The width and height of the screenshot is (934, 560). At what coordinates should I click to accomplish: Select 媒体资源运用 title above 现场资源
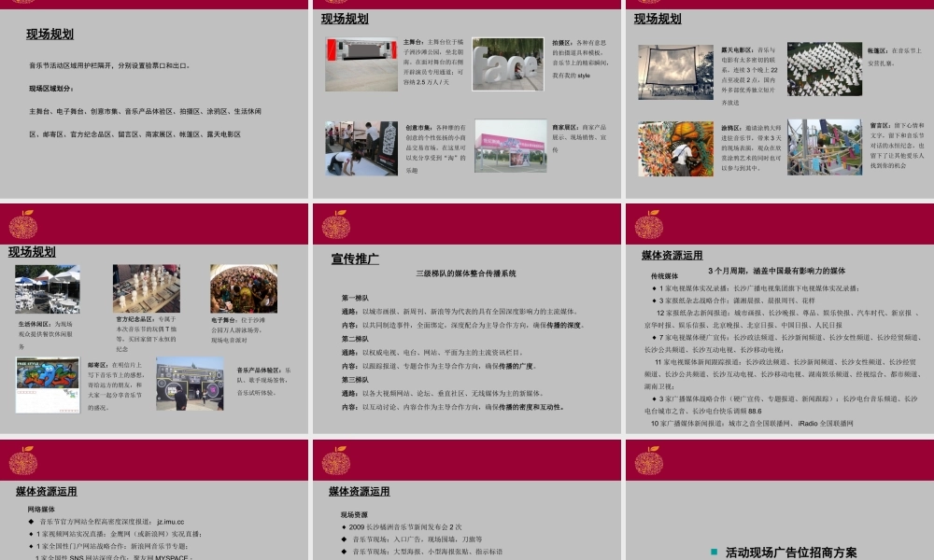[x=360, y=492]
